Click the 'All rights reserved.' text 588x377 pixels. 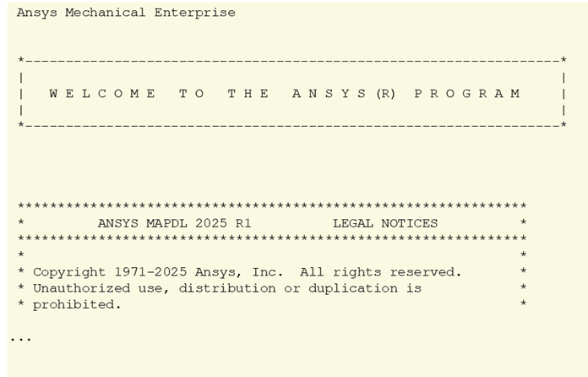point(381,272)
